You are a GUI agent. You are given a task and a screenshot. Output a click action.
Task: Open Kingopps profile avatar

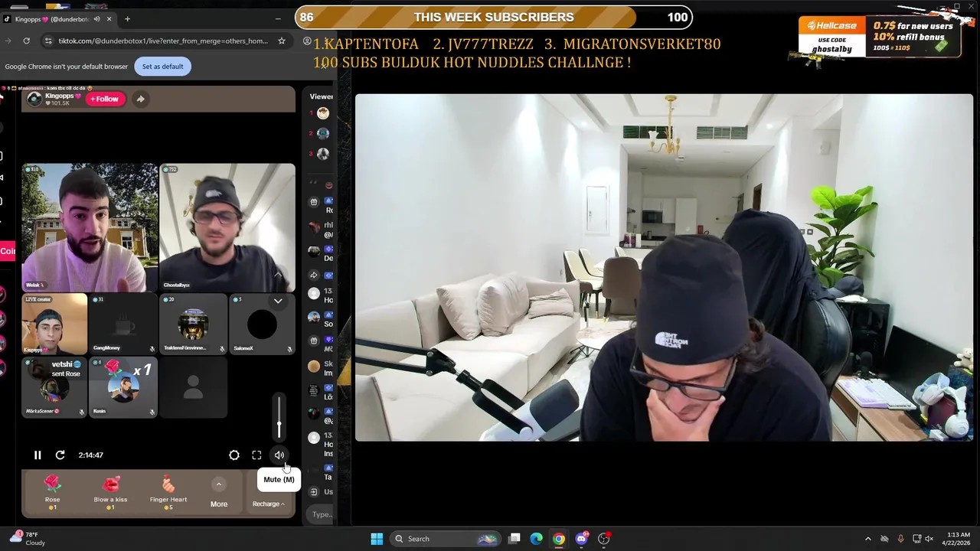(34, 99)
